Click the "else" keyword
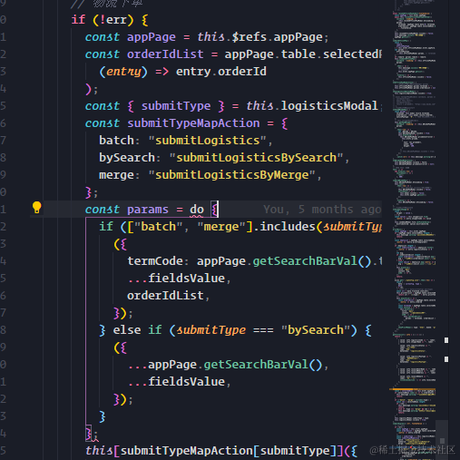The height and width of the screenshot is (460, 460). (x=127, y=330)
